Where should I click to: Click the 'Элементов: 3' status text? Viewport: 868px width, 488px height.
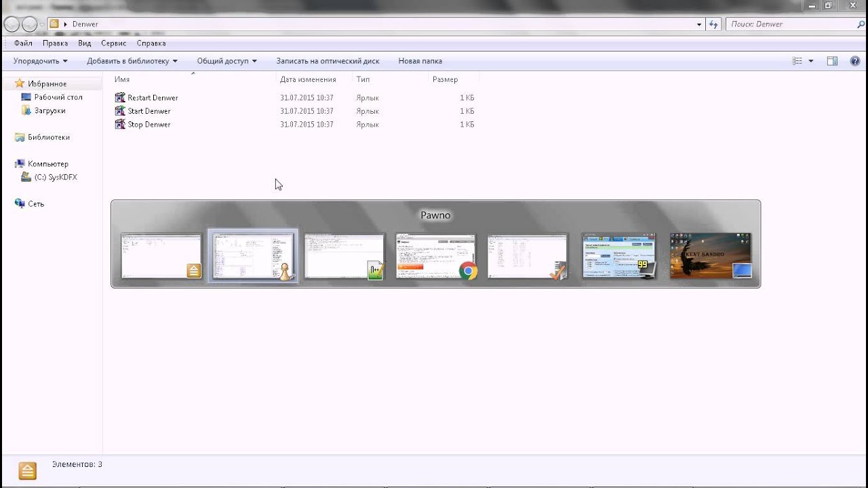(x=77, y=465)
